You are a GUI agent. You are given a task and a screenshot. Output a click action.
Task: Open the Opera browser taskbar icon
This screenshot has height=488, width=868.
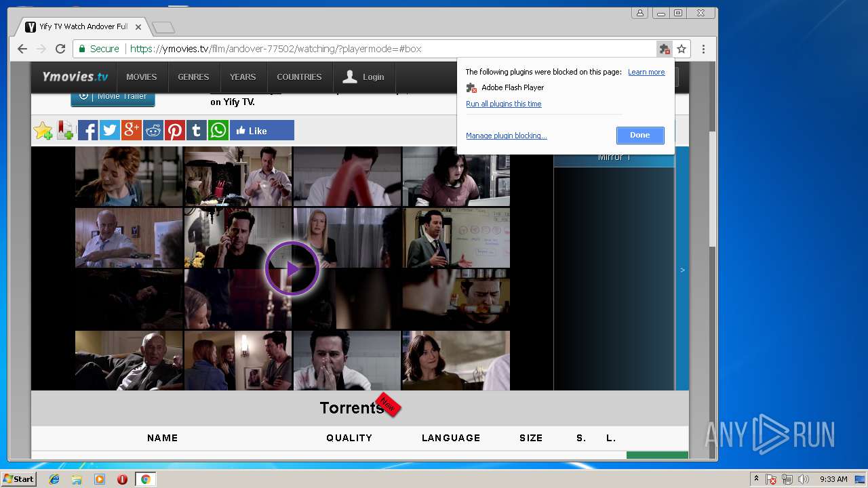pyautogui.click(x=122, y=479)
